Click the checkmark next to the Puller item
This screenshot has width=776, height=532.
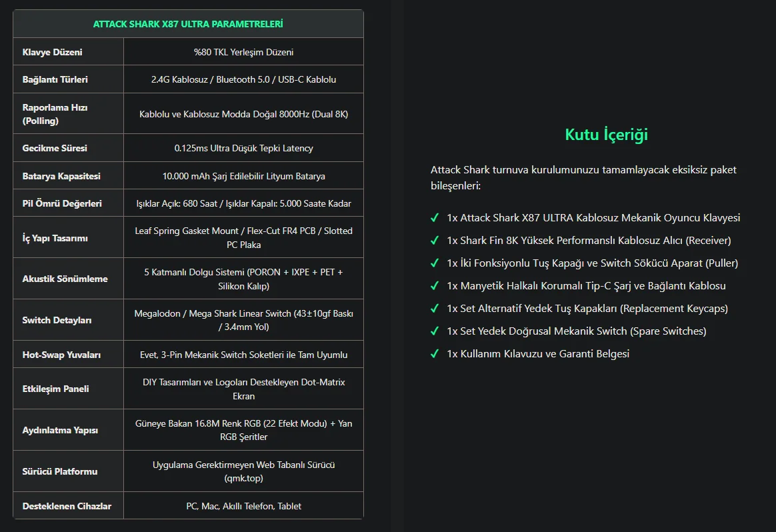[435, 263]
